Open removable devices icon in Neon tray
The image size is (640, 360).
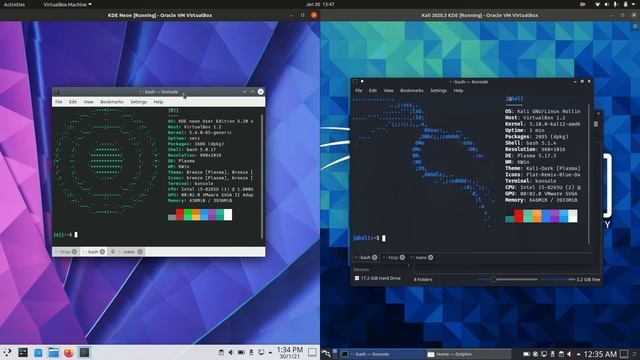point(251,352)
